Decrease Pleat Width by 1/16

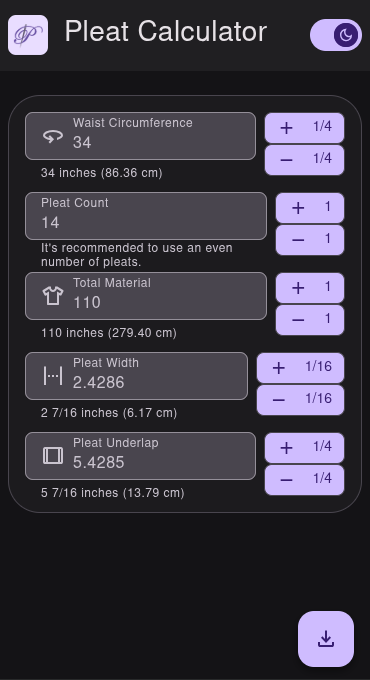(301, 400)
